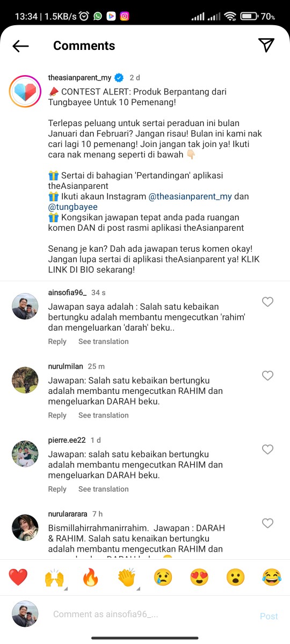Like the comment by nurulmilan
Viewport: 290px width, 644px height.
pyautogui.click(x=267, y=376)
